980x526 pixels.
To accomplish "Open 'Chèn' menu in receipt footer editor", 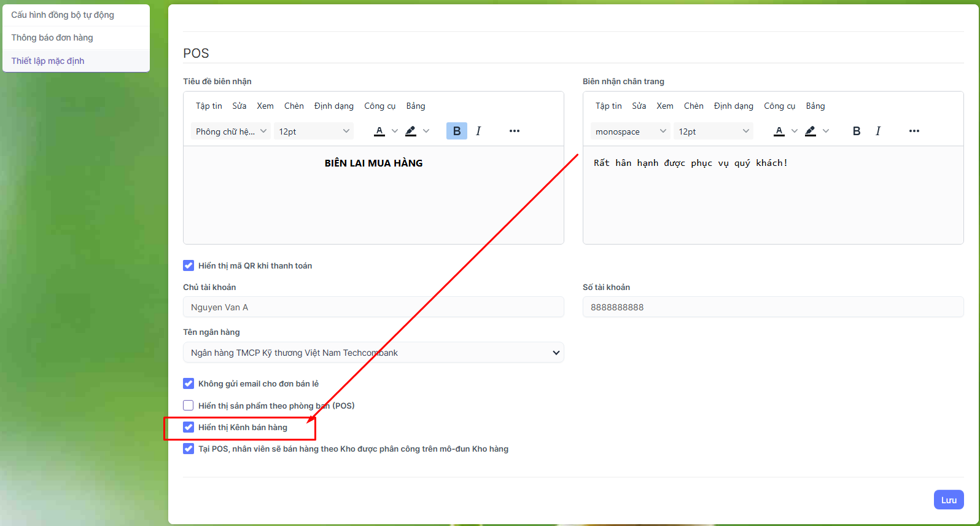I will 693,106.
